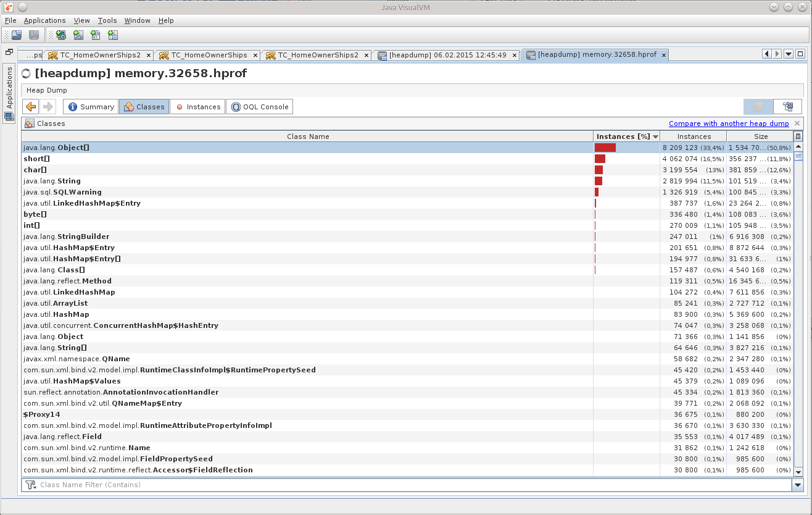The width and height of the screenshot is (812, 515).
Task: Click the Java VisualVM window icon
Action: click(7, 7)
